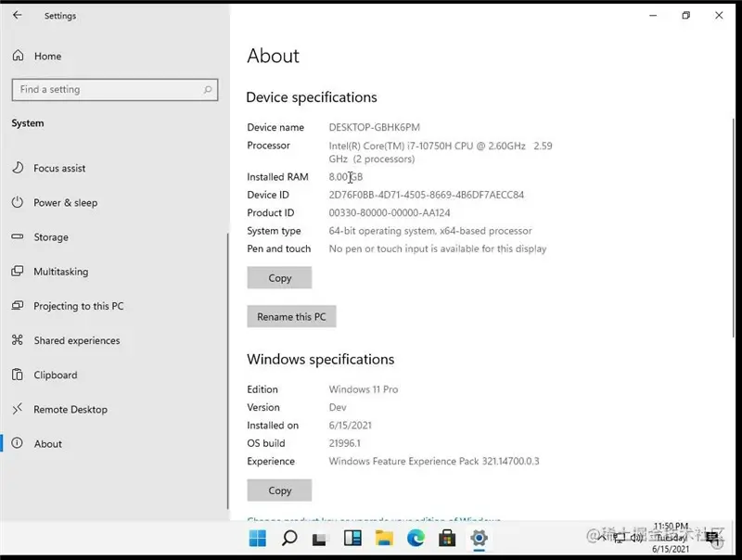Select the Shared experiences icon
Viewport: 742px width, 560px height.
18,339
